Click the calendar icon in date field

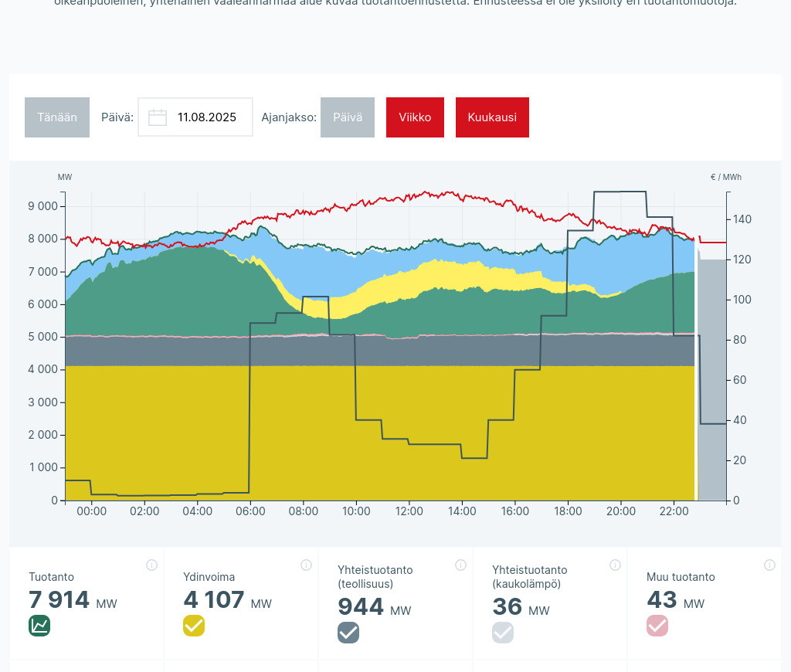click(x=158, y=117)
